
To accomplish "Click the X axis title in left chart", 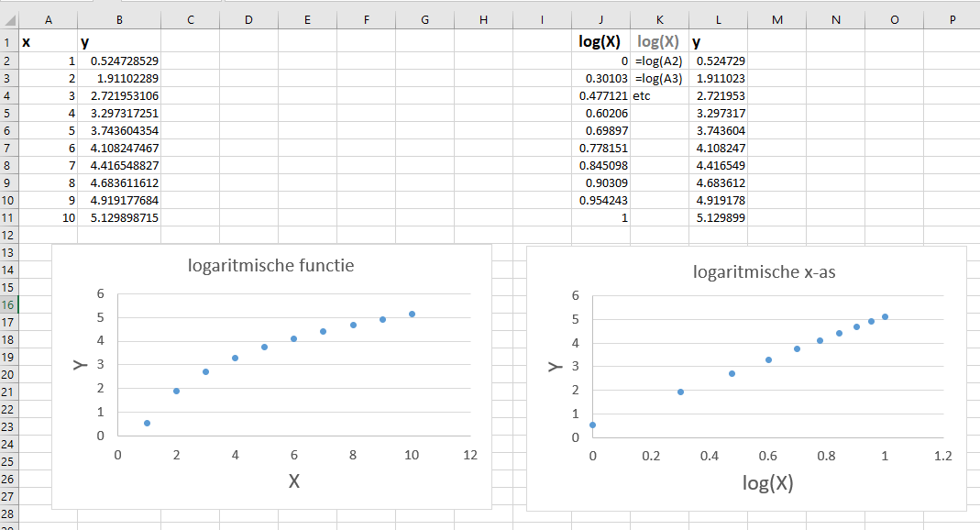I will [294, 480].
